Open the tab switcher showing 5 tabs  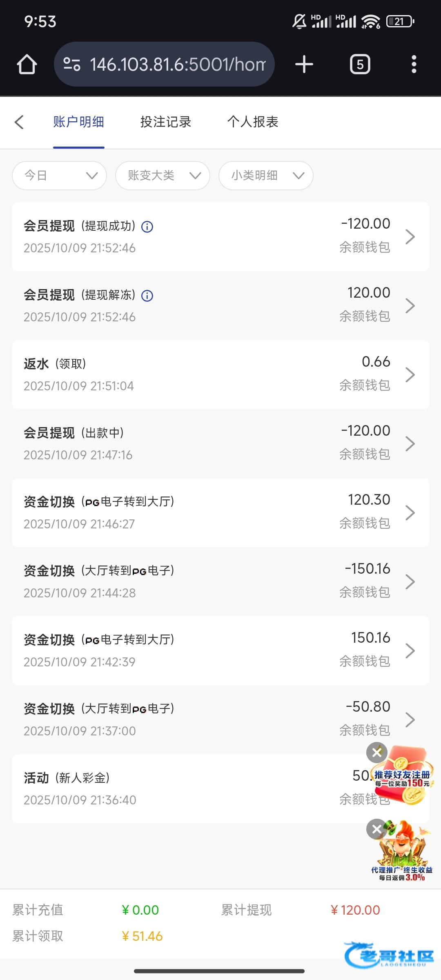pos(360,65)
